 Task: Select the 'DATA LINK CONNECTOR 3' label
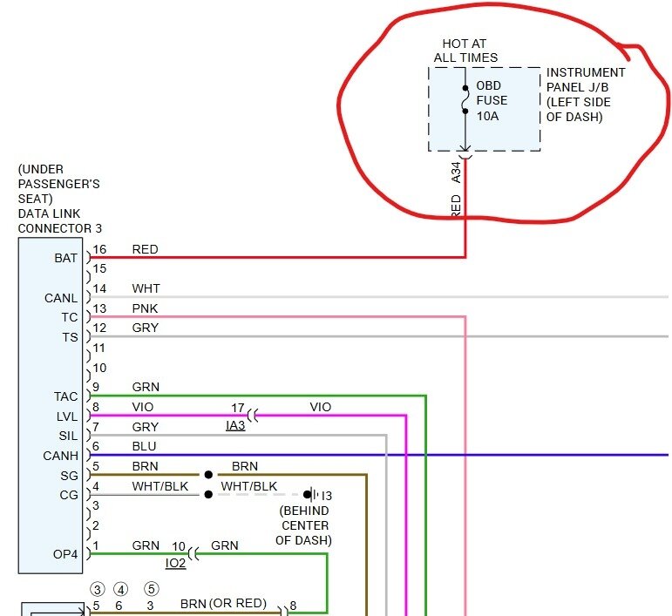(x=60, y=221)
